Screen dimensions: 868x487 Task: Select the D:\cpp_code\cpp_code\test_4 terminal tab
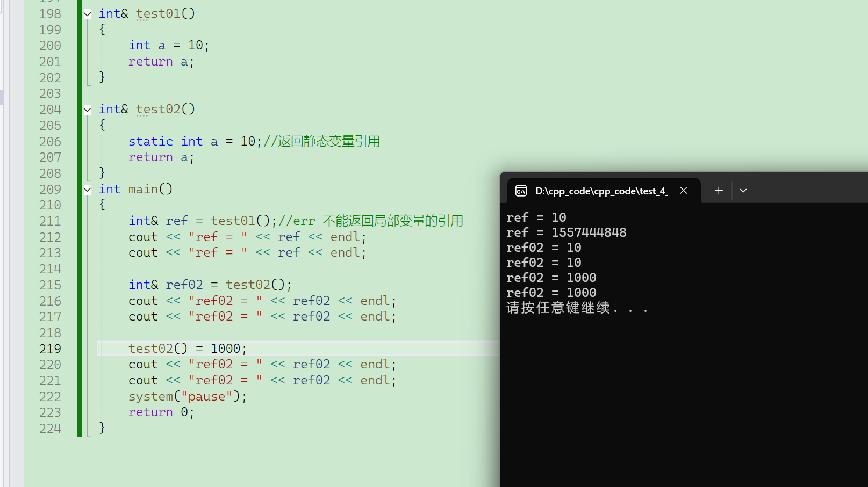(x=604, y=191)
